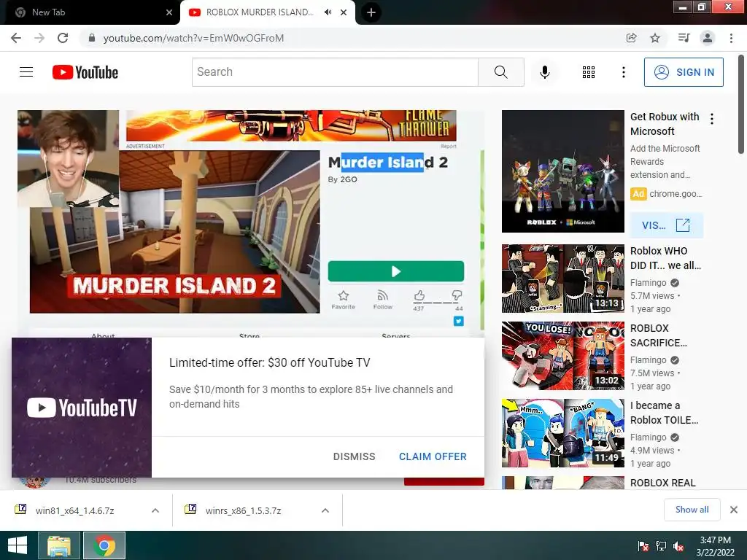This screenshot has width=747, height=560.
Task: Open the clock showing 3:47 PM
Action: point(715,545)
